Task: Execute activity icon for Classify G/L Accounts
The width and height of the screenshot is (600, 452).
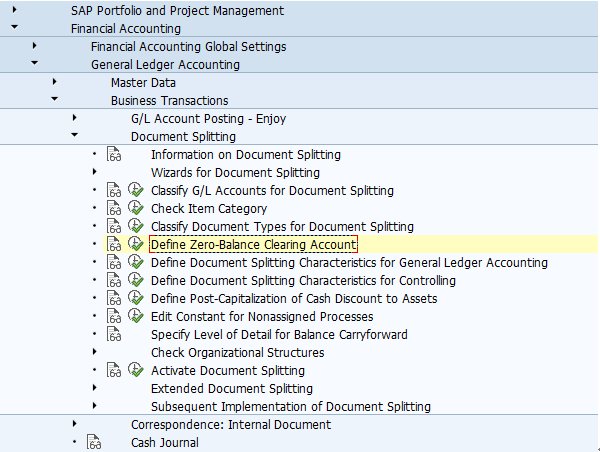Action: coord(135,190)
